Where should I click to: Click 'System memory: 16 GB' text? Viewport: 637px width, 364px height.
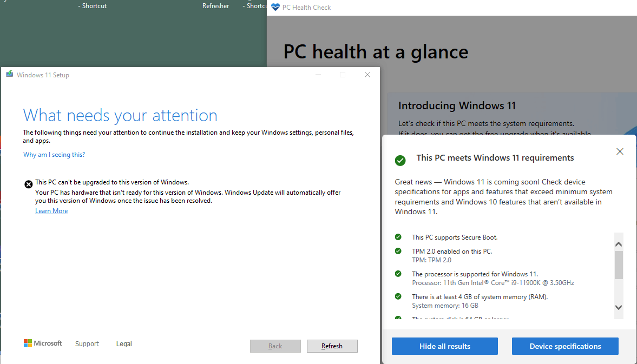pyautogui.click(x=445, y=306)
